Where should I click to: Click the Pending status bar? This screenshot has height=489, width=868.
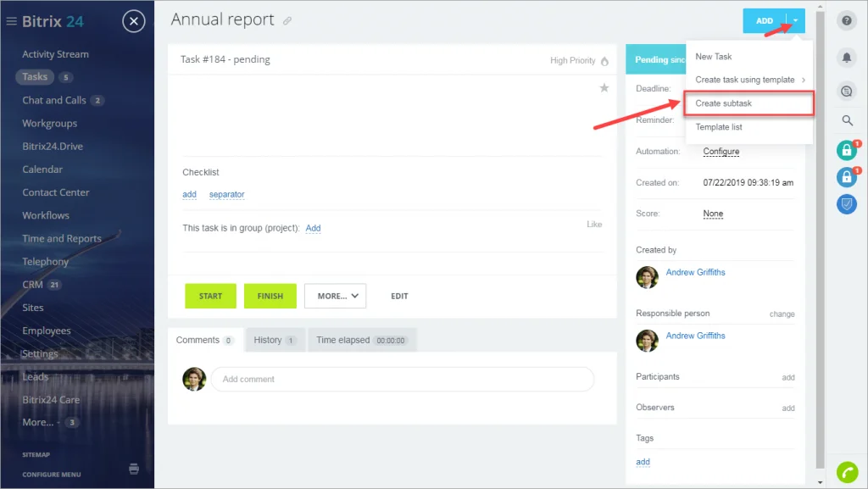656,58
